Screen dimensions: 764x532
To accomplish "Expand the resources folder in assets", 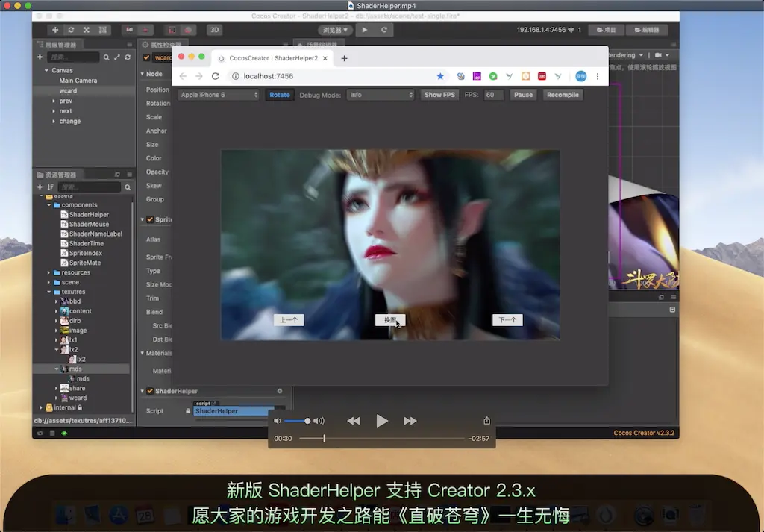I will pos(48,273).
